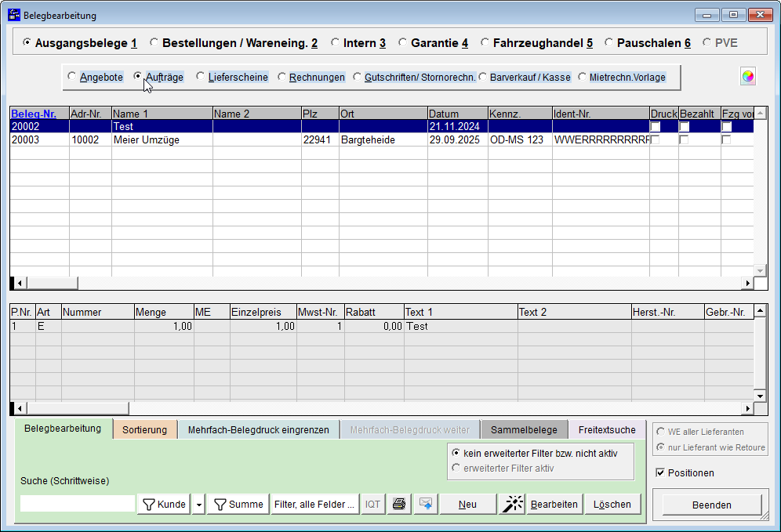Click the Bearbeiten button
This screenshot has height=532, width=781.
(554, 504)
